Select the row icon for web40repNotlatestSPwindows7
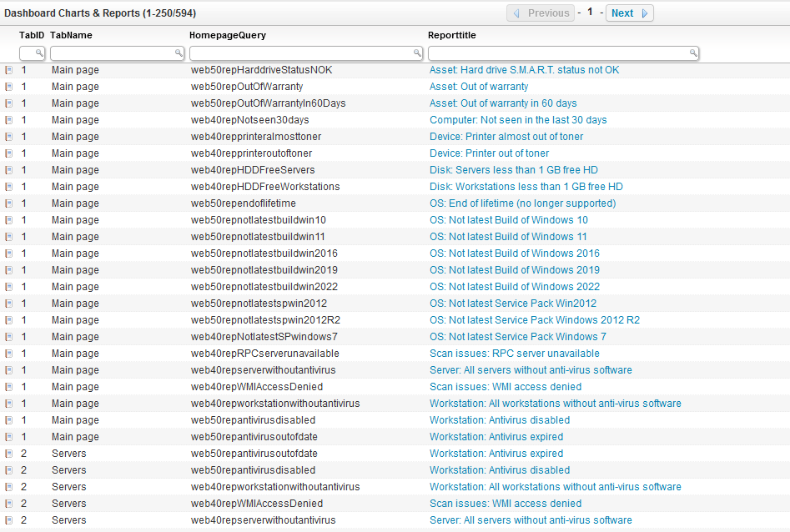 (x=8, y=337)
